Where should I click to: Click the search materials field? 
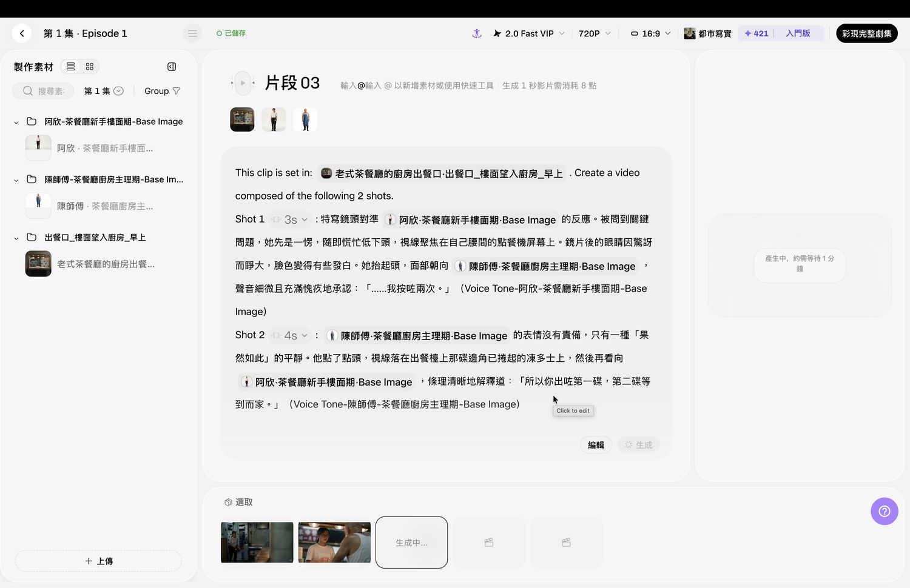click(43, 91)
